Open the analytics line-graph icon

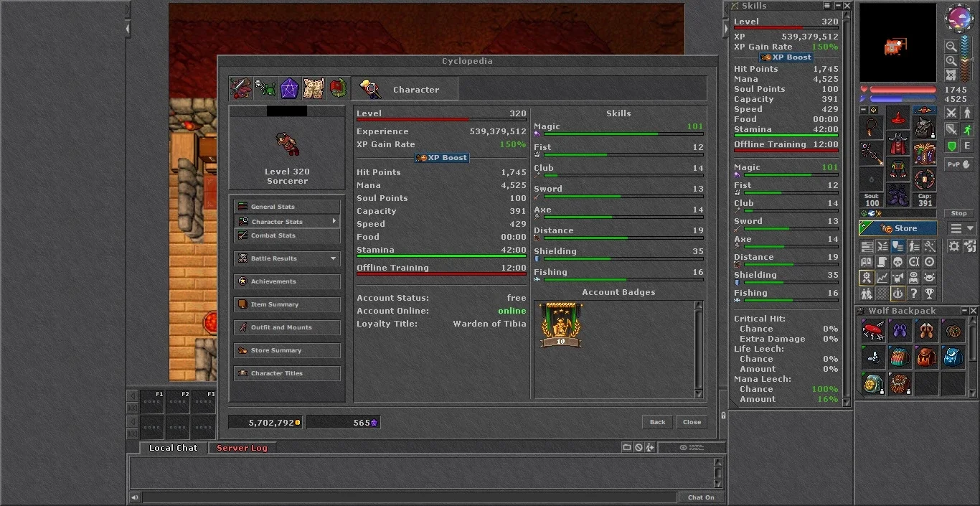coord(882,278)
